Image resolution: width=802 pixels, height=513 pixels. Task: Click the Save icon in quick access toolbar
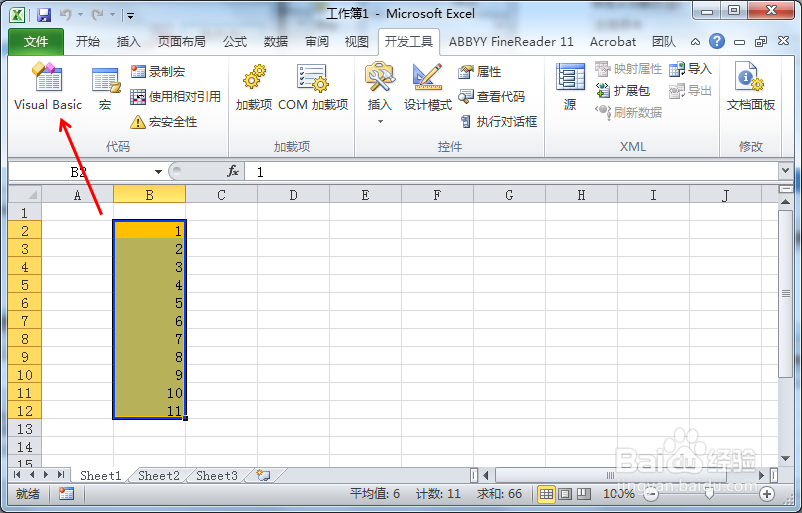[x=43, y=14]
